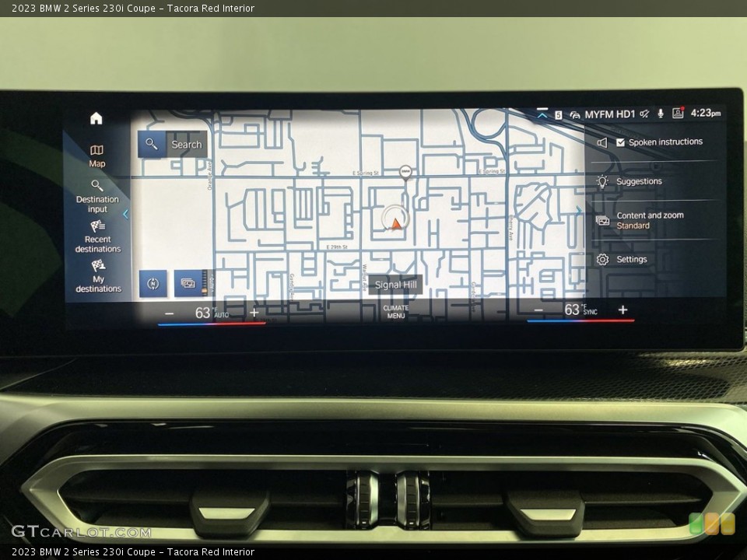Viewport: 747px width, 560px height.
Task: Collapse the options panel with right chevron
Action: pos(579,210)
